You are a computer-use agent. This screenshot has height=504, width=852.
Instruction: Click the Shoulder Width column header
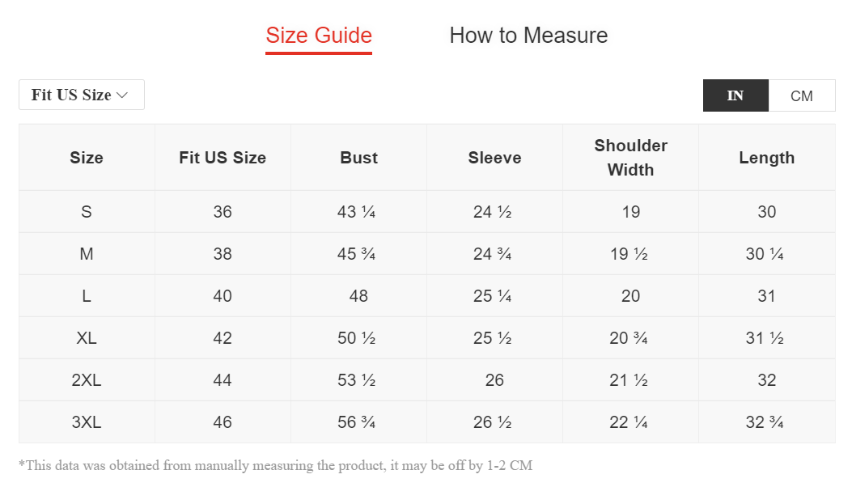click(630, 158)
